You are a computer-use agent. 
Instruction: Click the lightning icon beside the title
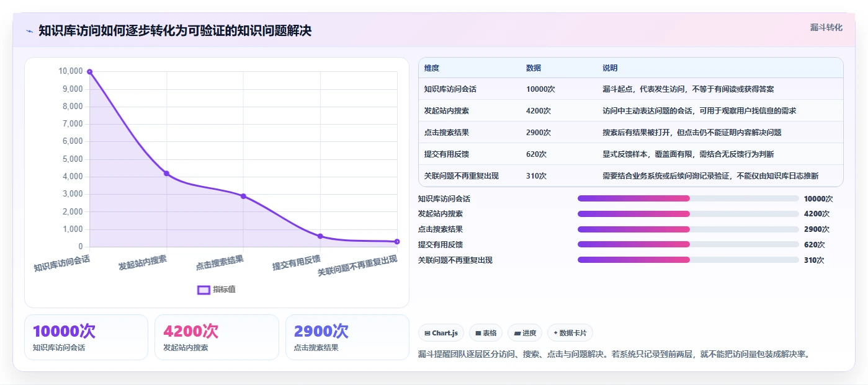click(x=30, y=31)
